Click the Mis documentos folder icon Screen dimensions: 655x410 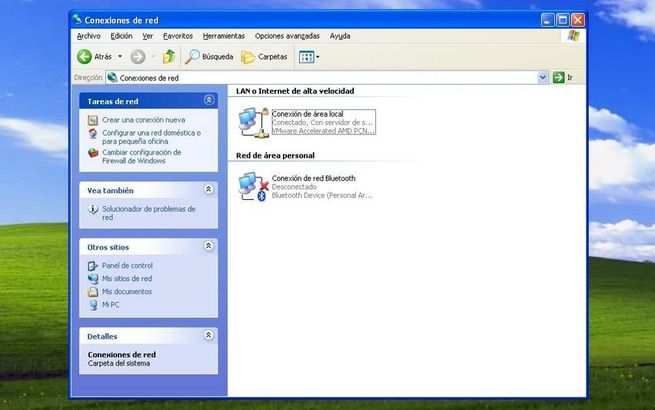93,292
